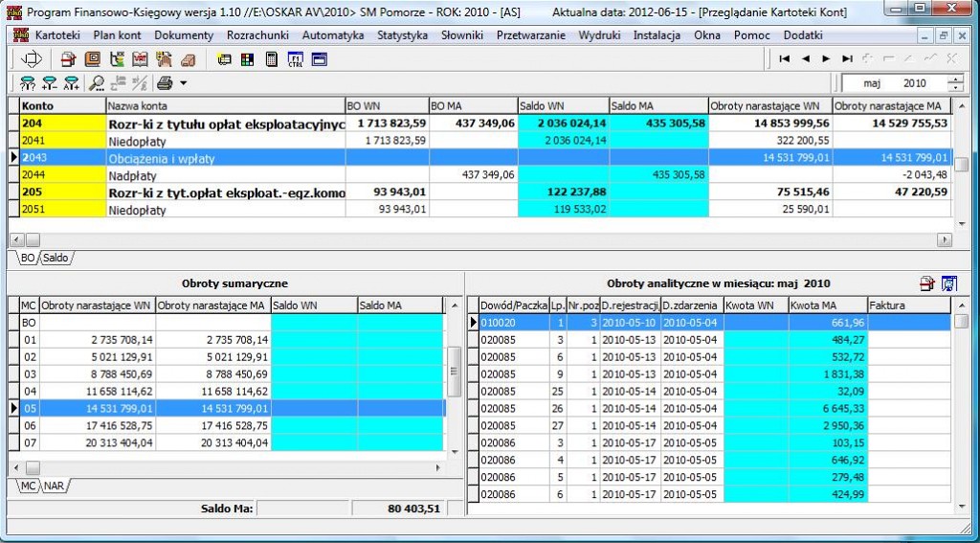Open the dropdown arrow beside printer
Image resolution: width=980 pixels, height=543 pixels.
183,82
